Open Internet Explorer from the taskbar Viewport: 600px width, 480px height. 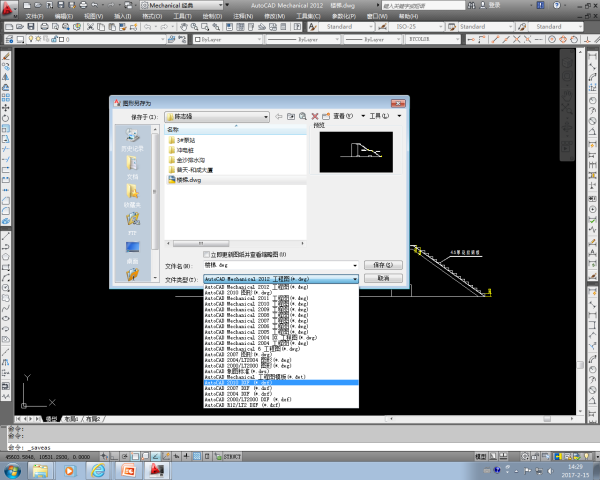[x=98, y=470]
